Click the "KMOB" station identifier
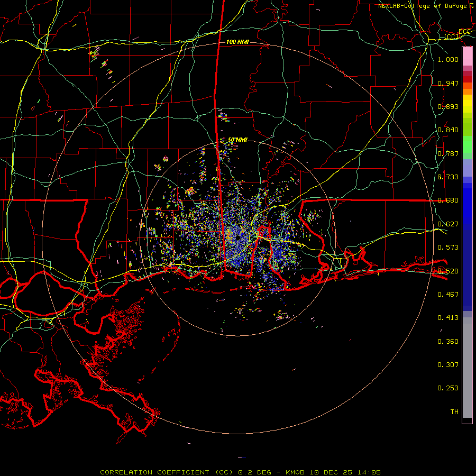The image size is (476, 476). click(295, 472)
